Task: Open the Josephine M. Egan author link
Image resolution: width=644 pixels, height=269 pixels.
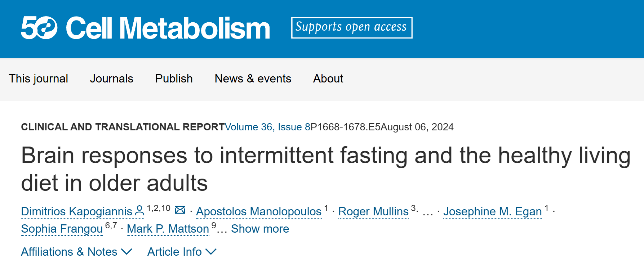Action: tap(492, 211)
